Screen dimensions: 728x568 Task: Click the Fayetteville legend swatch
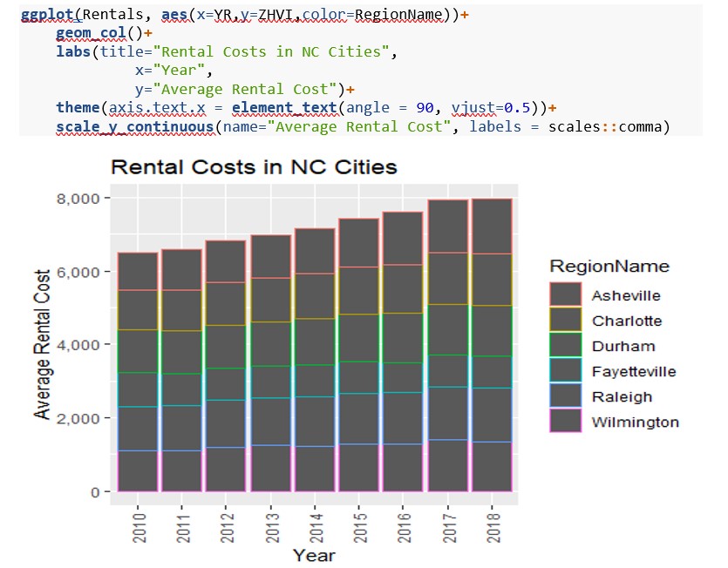coord(565,370)
